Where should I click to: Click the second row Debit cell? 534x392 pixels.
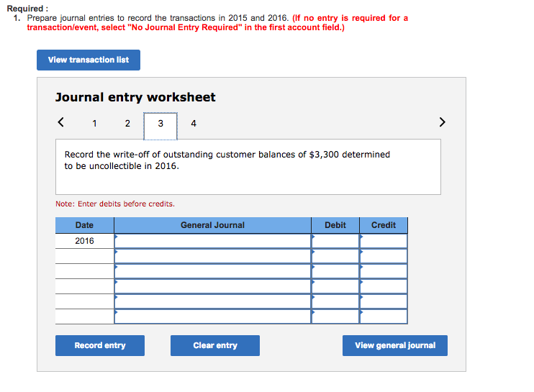[x=335, y=256]
